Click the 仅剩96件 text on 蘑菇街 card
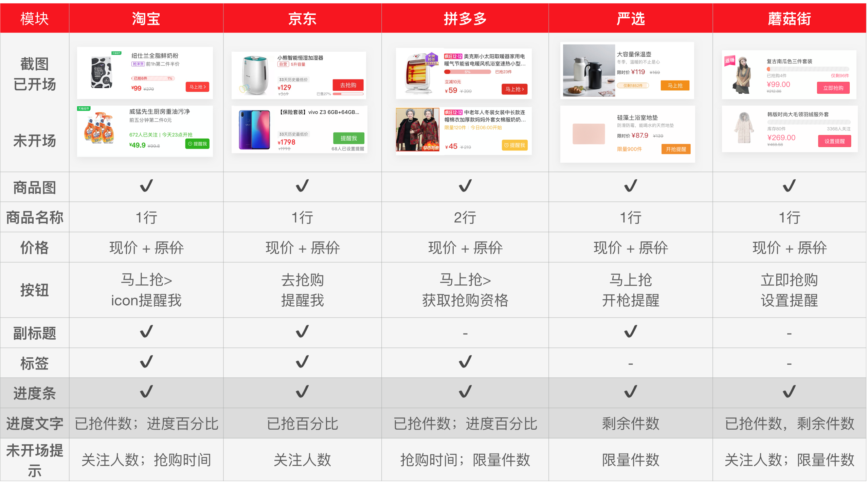 click(840, 76)
